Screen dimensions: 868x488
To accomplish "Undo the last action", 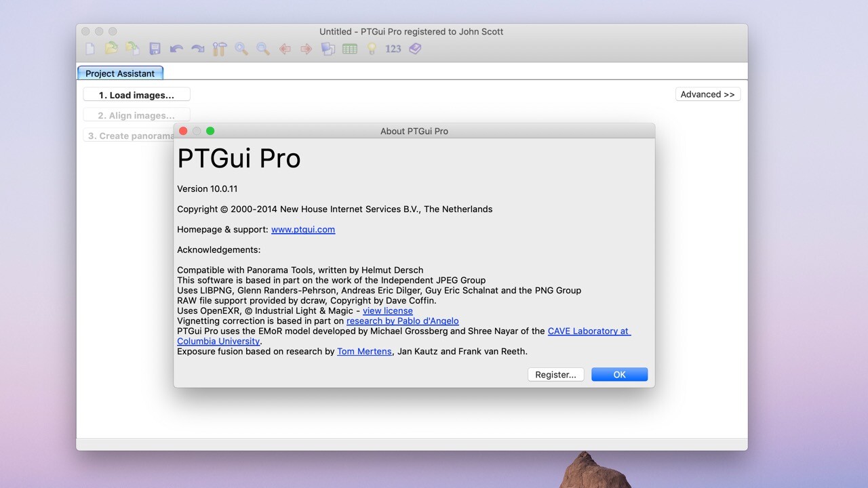I will [176, 48].
